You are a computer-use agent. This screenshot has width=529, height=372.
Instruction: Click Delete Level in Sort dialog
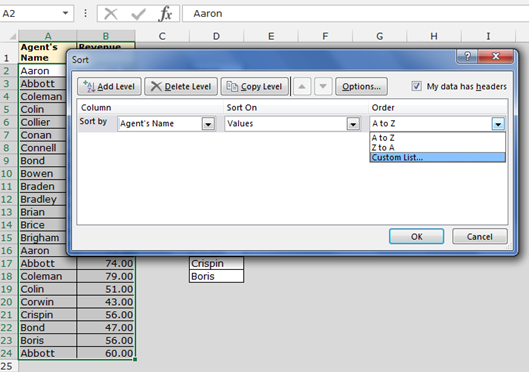pos(181,87)
